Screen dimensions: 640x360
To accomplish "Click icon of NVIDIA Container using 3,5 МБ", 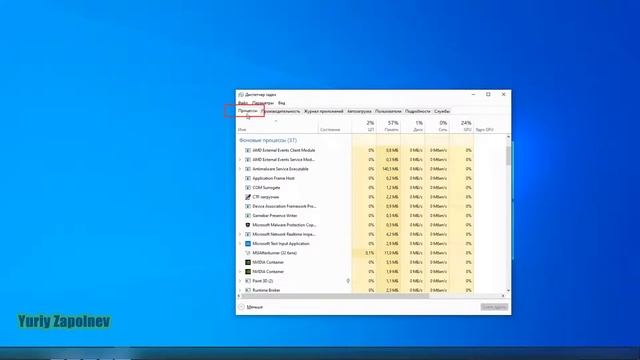I will [x=248, y=262].
